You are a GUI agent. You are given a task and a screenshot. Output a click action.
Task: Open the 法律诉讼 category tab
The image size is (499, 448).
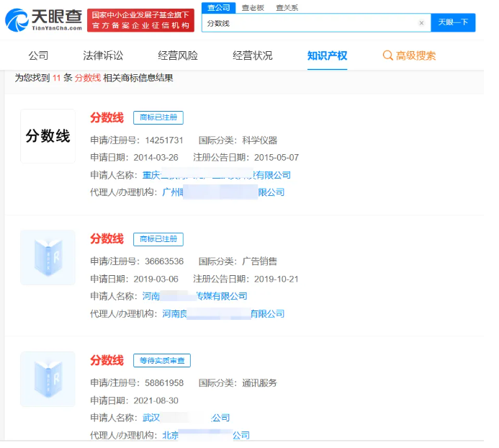[x=103, y=55]
